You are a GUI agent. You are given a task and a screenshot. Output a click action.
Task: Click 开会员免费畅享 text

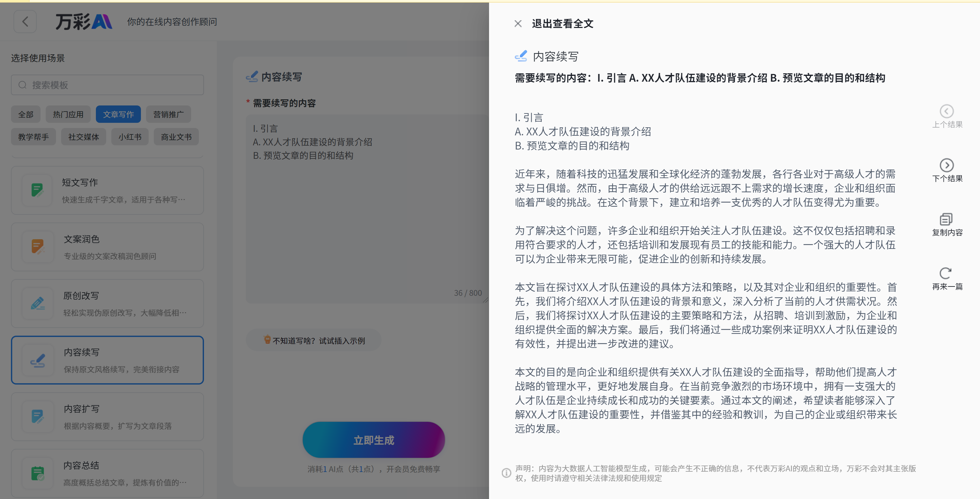coord(413,469)
